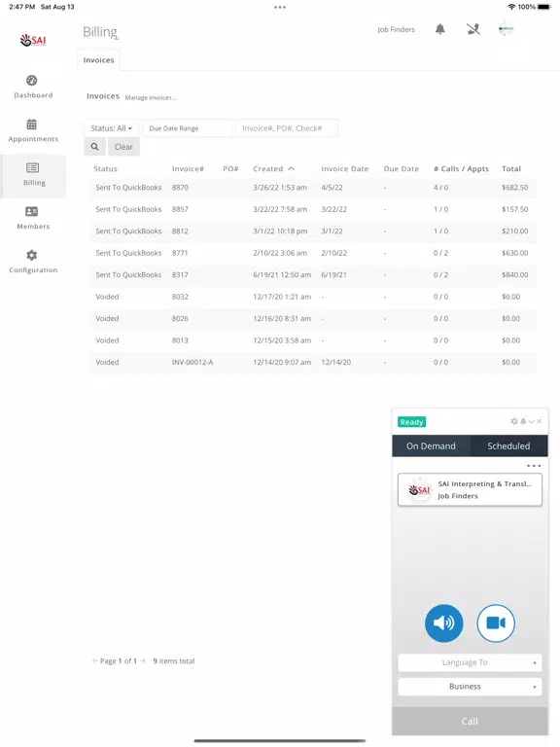Click the Manage invoices... subtitle text
Image resolution: width=560 pixels, height=747 pixels.
[x=151, y=97]
